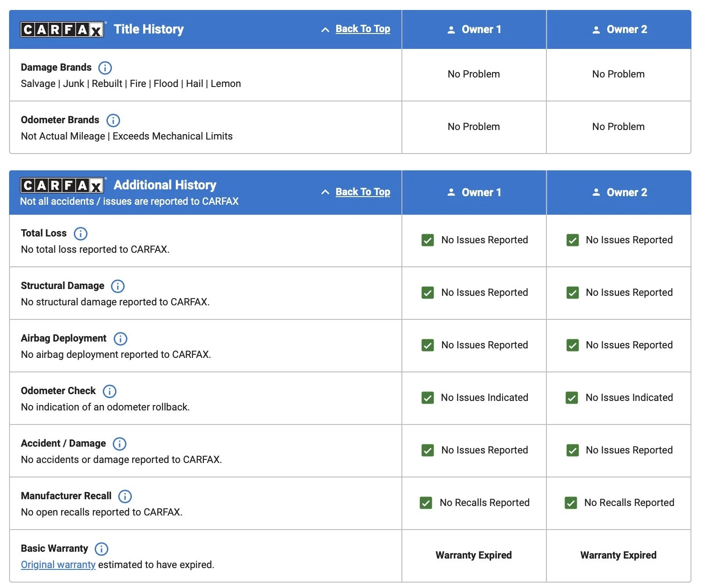Image resolution: width=705 pixels, height=588 pixels.
Task: Click Total Loss checkmark under Owner 1
Action: [x=428, y=240]
